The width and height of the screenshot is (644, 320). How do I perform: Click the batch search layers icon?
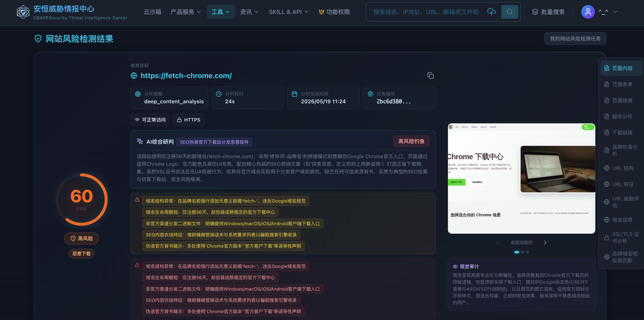pyautogui.click(x=535, y=12)
